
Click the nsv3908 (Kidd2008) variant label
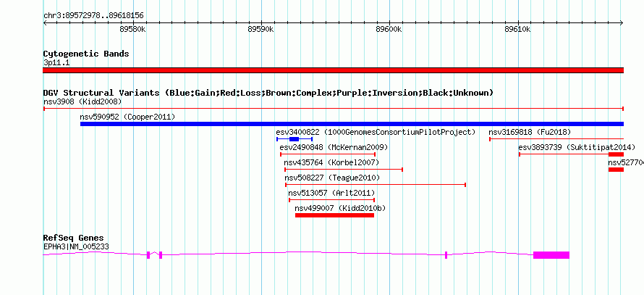[82, 101]
